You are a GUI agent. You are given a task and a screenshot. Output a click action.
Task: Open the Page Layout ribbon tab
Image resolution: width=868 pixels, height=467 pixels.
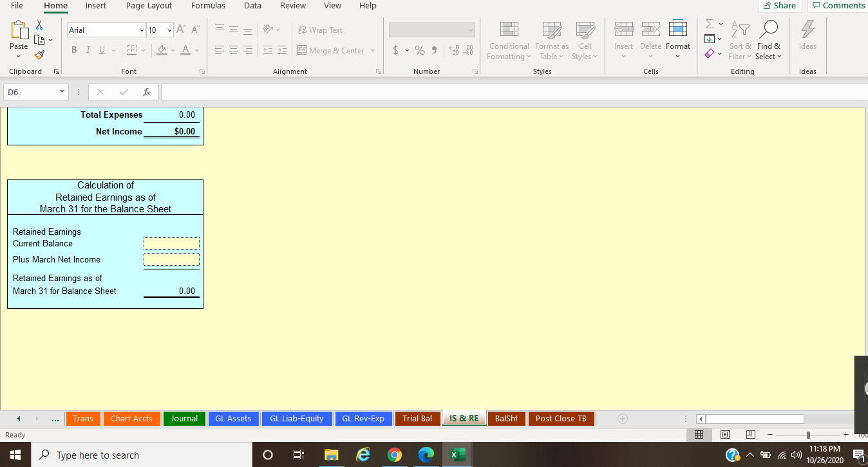coord(149,6)
